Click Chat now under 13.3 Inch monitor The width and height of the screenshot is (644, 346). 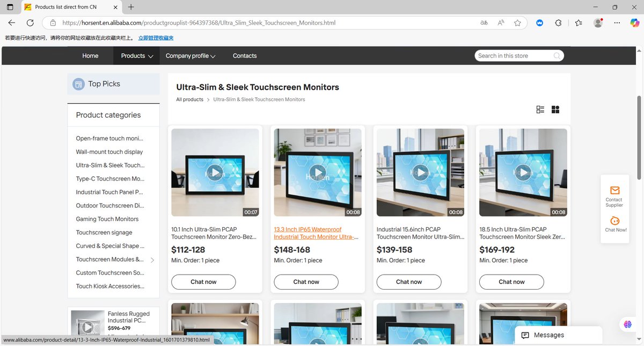click(306, 282)
